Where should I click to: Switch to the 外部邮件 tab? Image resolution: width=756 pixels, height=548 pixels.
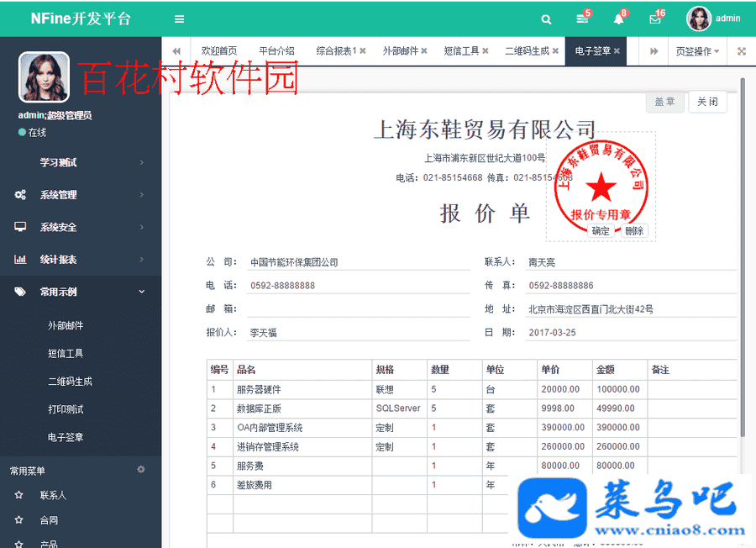click(400, 51)
